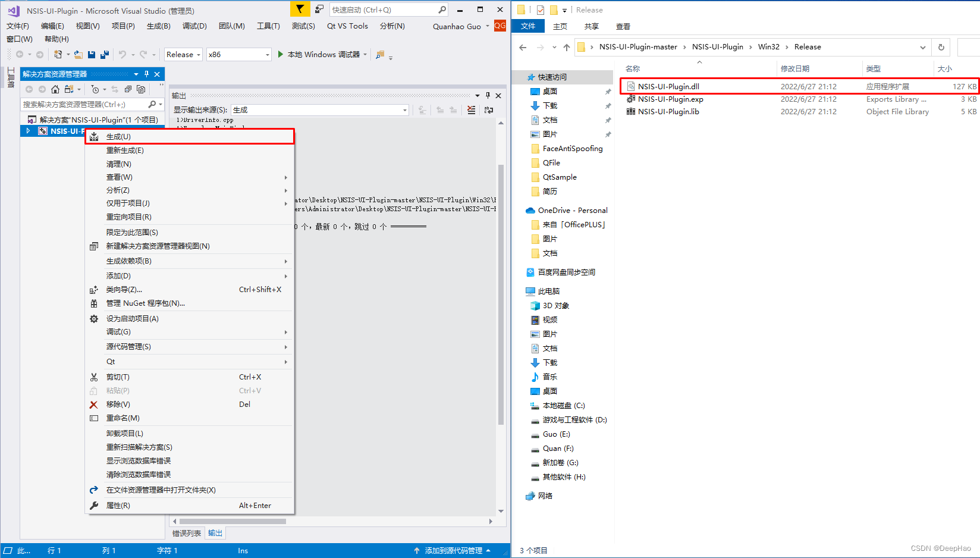Viewport: 980px width, 558px height.
Task: Click the New Project toolbar icon
Action: click(58, 54)
